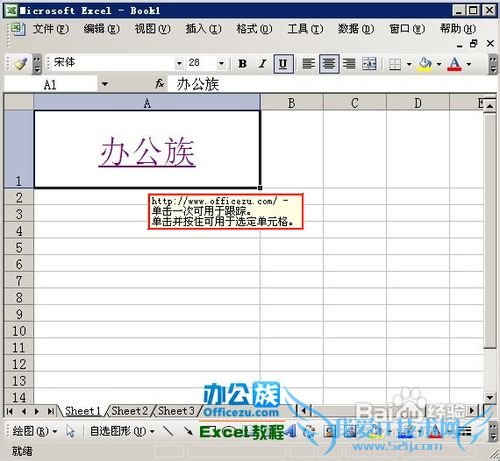The image size is (500, 461).
Task: Select row 7 header
Action: 19,281
